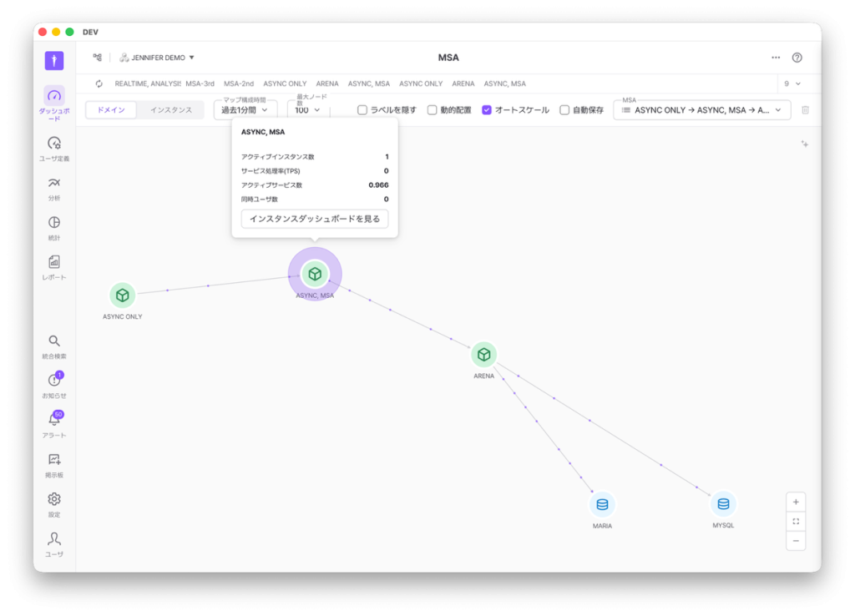Go to 分析 analysis section

tap(54, 184)
